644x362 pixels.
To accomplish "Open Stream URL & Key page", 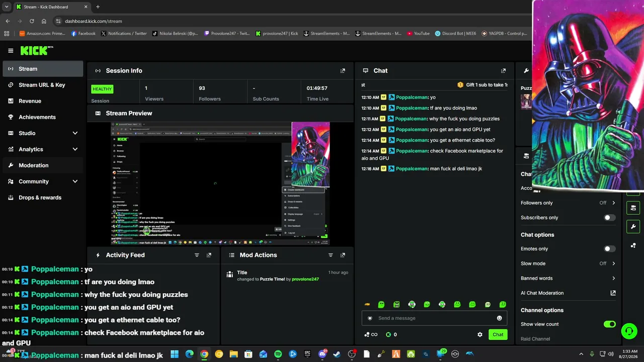I will [x=43, y=85].
